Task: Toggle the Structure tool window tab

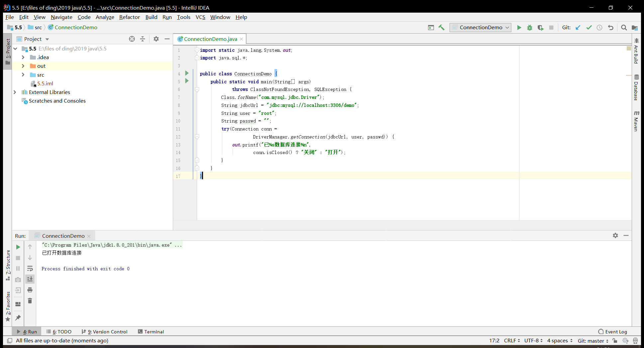Action: pyautogui.click(x=8, y=265)
